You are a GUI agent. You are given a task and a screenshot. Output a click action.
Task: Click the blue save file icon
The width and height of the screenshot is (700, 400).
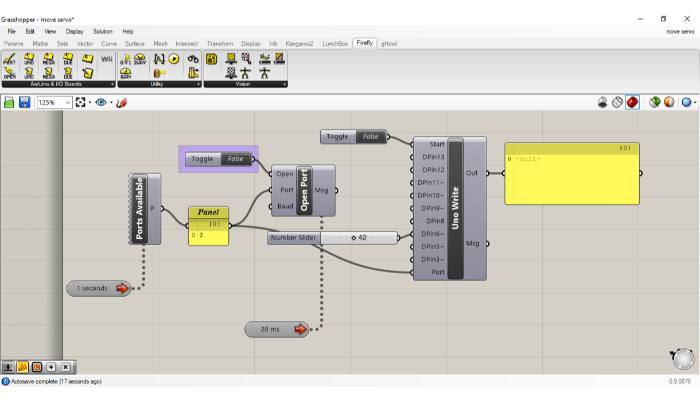pos(25,102)
